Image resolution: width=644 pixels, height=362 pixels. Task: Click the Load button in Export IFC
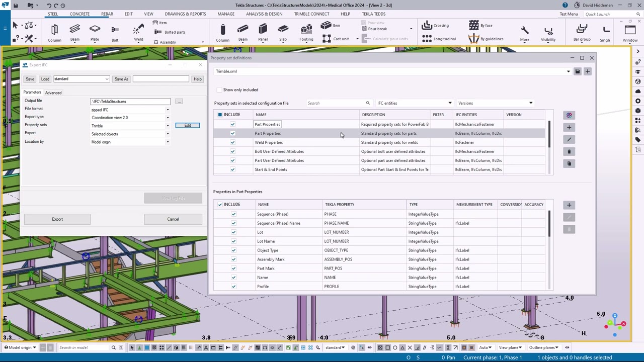pos(45,79)
